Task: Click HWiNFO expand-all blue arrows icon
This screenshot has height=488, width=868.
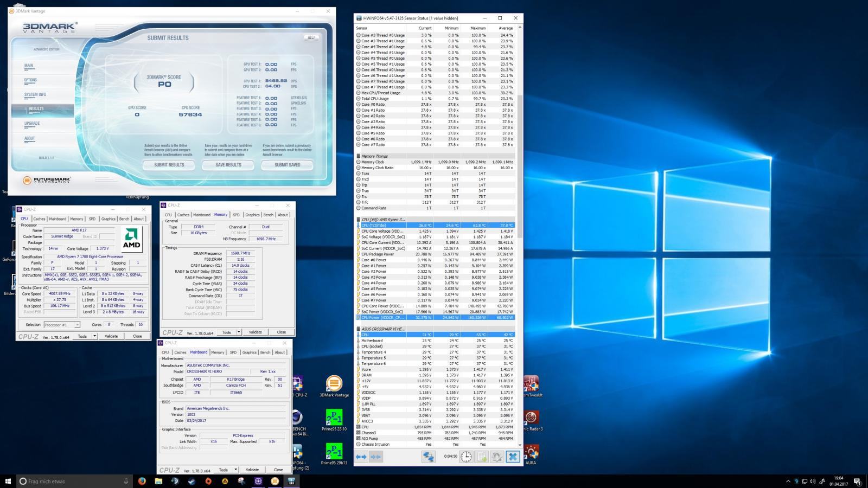Action: point(361,457)
